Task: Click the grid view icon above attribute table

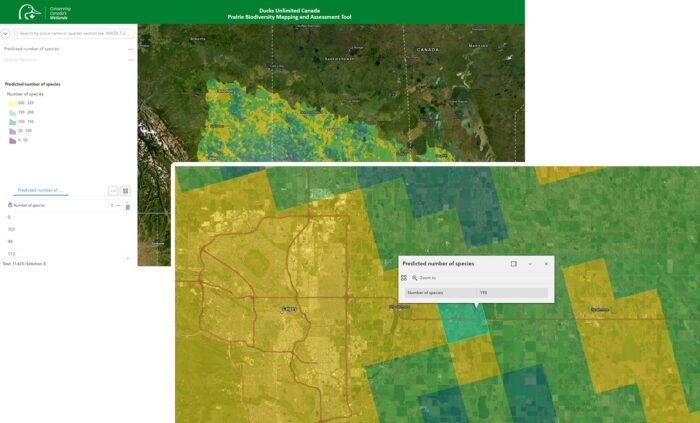Action: point(125,190)
